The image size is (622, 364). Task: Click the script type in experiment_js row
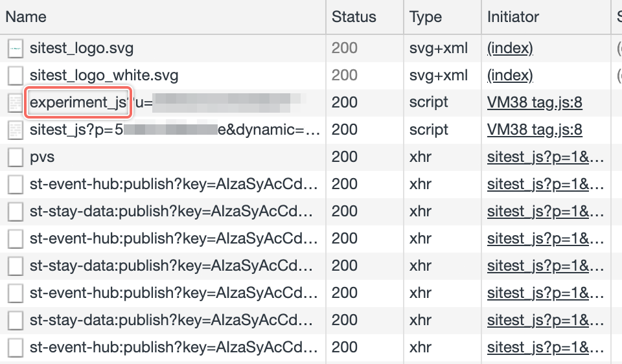(428, 103)
